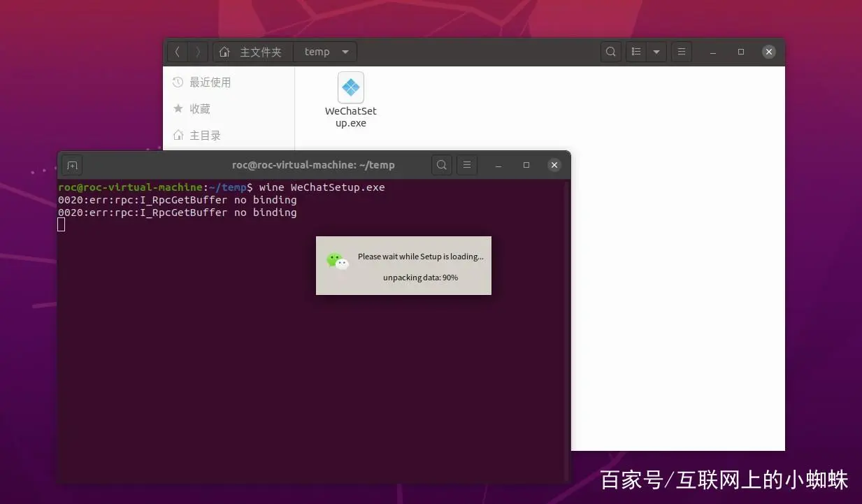
Task: Select 最近使用 in the sidebar
Action: click(x=229, y=82)
